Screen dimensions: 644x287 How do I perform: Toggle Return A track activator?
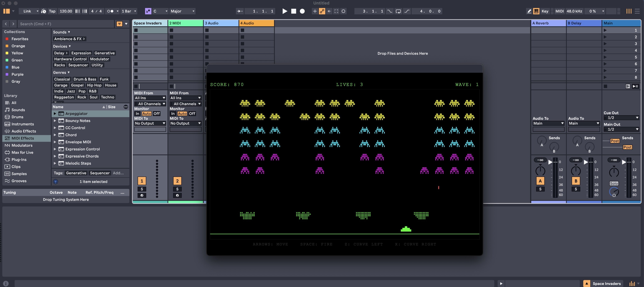tap(540, 181)
